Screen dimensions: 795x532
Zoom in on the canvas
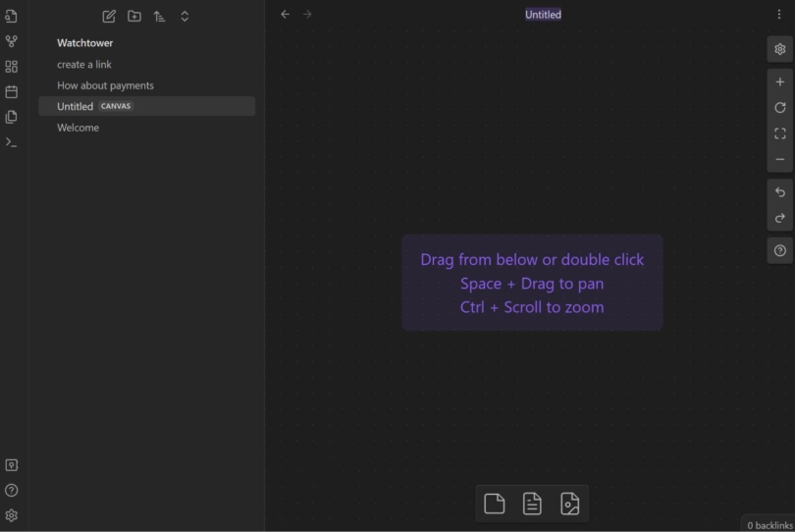tap(780, 82)
